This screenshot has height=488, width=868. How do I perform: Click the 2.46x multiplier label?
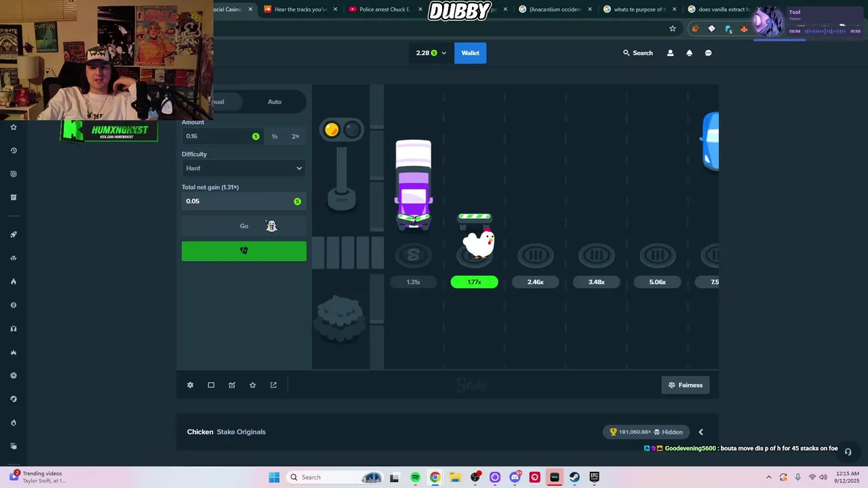tap(536, 282)
